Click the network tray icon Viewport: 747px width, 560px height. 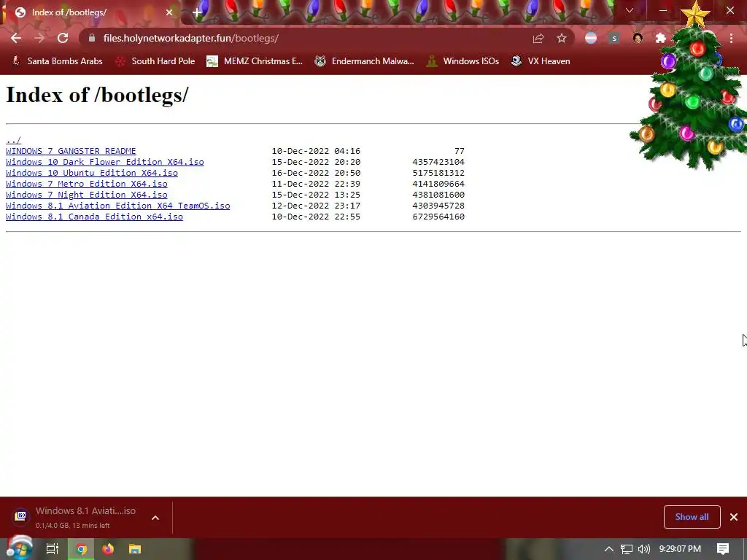click(x=627, y=549)
